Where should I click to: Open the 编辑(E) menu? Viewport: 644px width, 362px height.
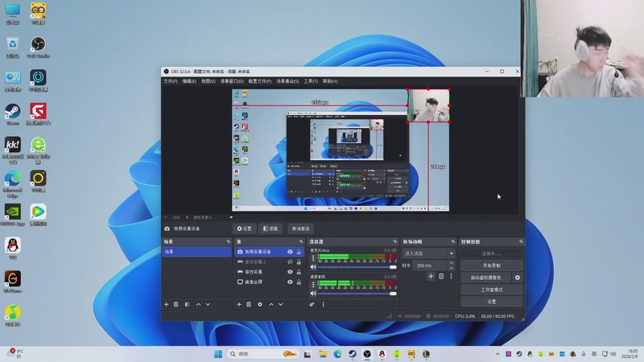tap(189, 81)
